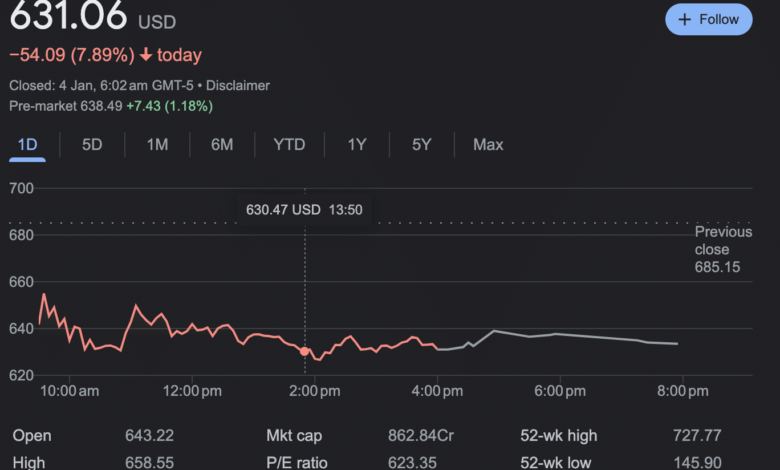Screen dimensions: 780x470
Task: Click the Follow button
Action: 708,19
